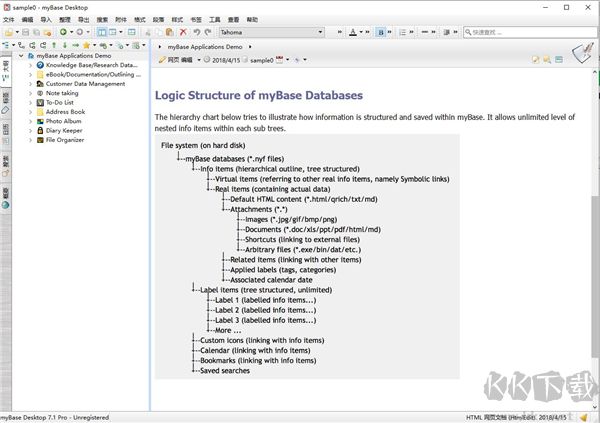Click the vertical scrollbar down arrow
This screenshot has width=600, height=423.
coord(595,407)
